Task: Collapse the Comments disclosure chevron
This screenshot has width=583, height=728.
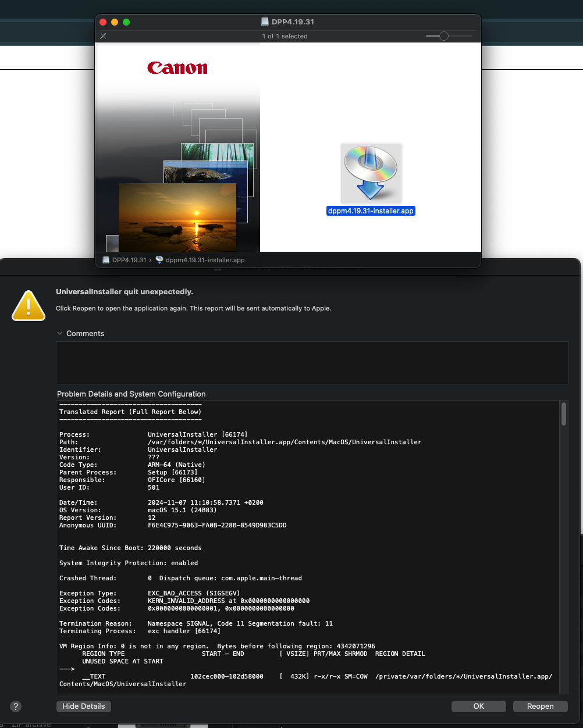Action: pos(60,333)
